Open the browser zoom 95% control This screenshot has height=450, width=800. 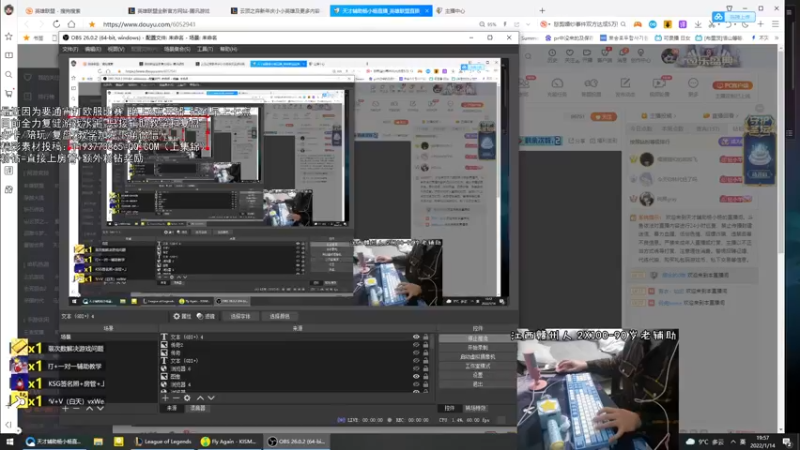488,24
